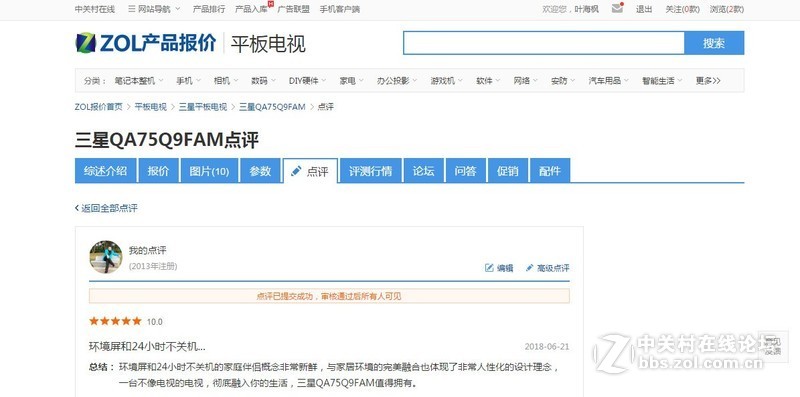
Task: Click the 平板电视 header title
Action: (x=268, y=44)
